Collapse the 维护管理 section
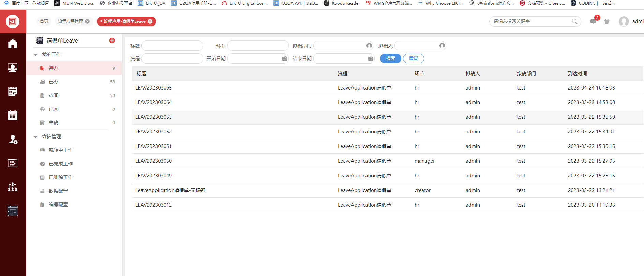 point(35,137)
